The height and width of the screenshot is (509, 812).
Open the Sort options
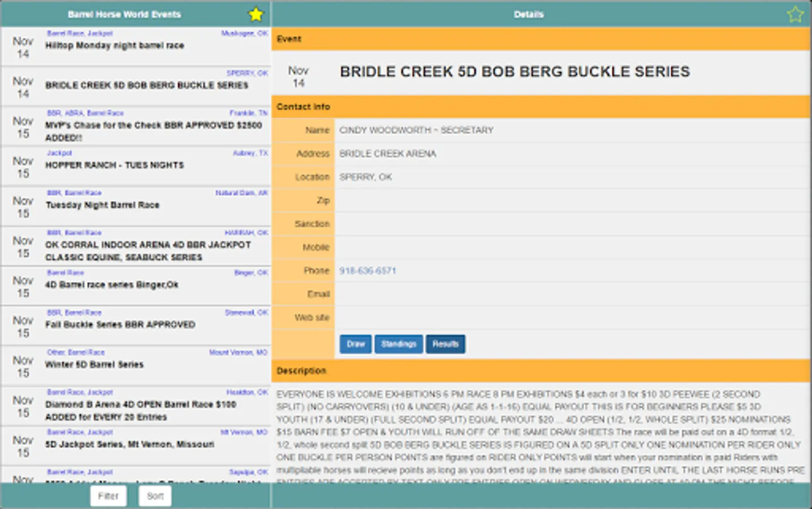pyautogui.click(x=155, y=496)
